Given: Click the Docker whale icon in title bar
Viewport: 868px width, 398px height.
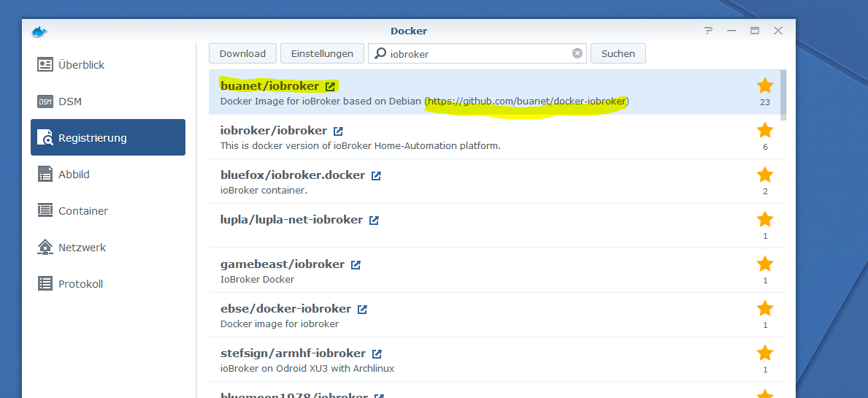Looking at the screenshot, I should click(39, 31).
